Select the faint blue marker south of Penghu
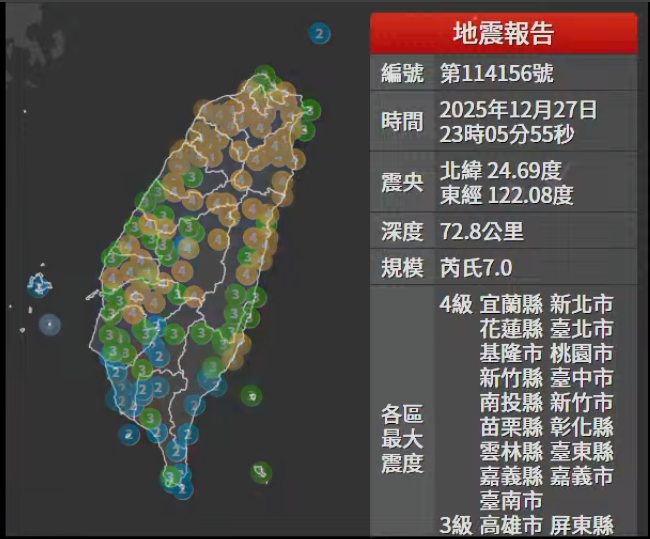This screenshot has width=650, height=539. (49, 324)
